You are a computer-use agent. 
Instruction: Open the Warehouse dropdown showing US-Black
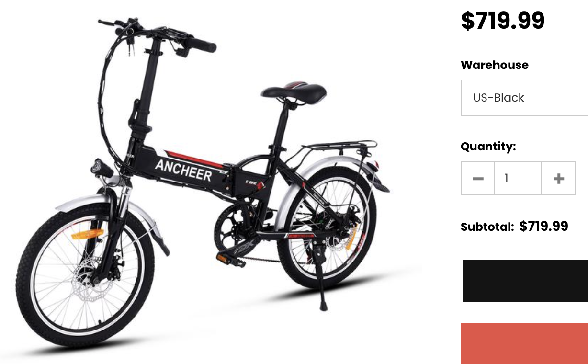click(x=524, y=98)
